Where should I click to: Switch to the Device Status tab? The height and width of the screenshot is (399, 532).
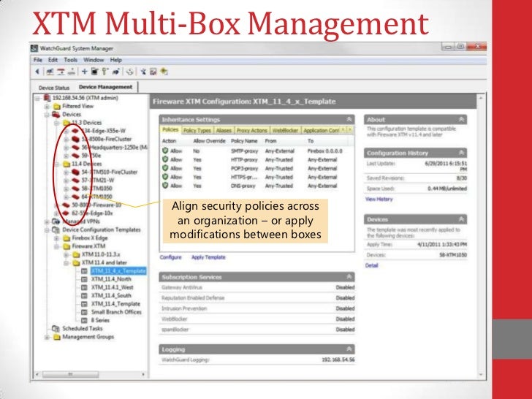[53, 88]
